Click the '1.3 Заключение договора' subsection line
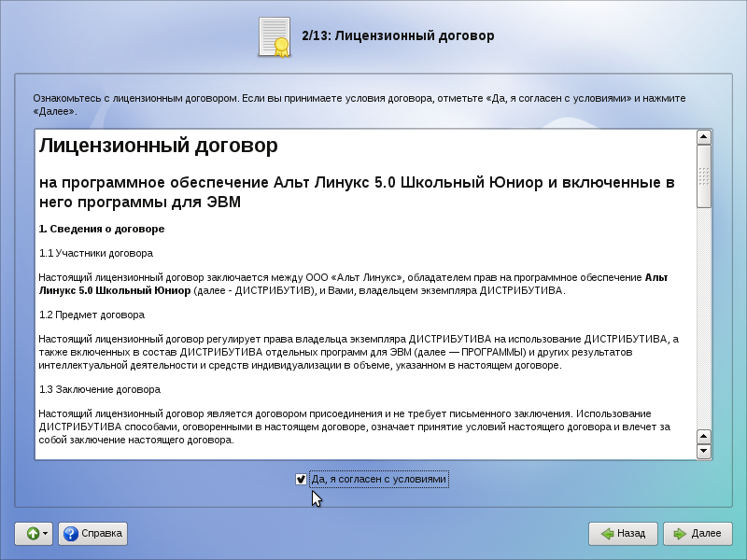This screenshot has height=560, width=747. click(99, 389)
